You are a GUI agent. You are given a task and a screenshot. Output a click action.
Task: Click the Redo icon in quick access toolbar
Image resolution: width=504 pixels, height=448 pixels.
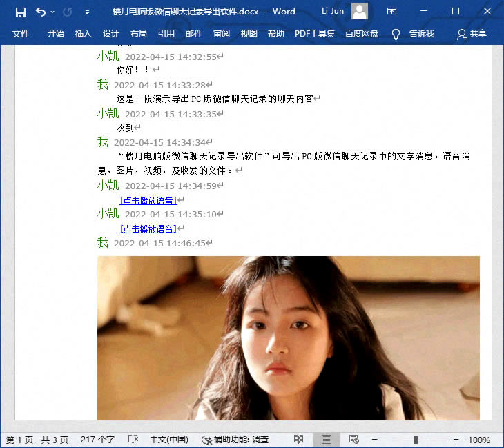point(68,12)
